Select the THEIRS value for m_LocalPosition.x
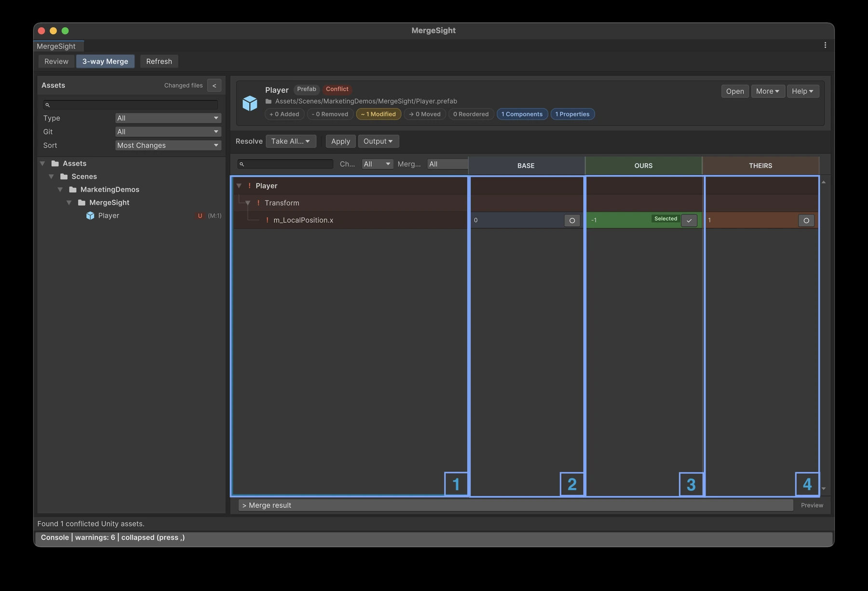Image resolution: width=868 pixels, height=591 pixels. pyautogui.click(x=806, y=220)
